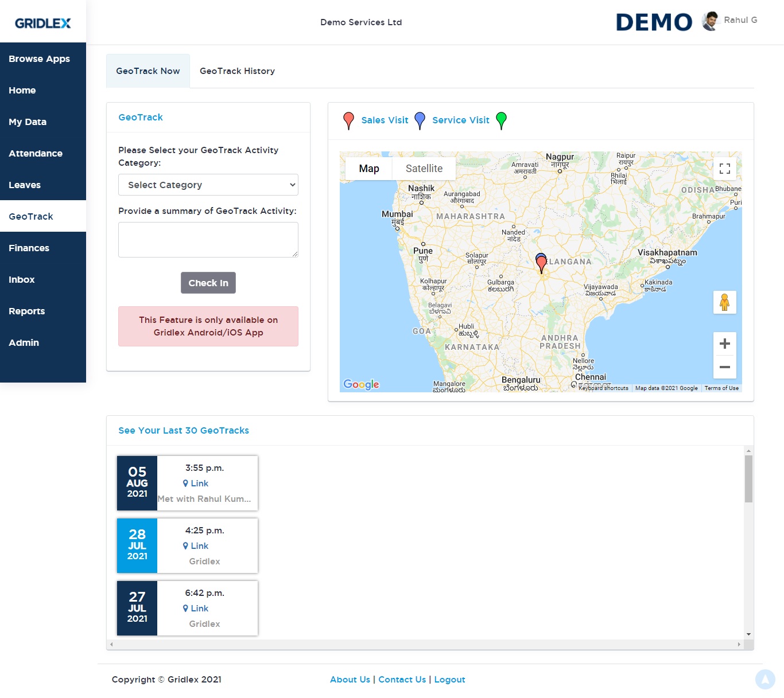Image resolution: width=784 pixels, height=698 pixels.
Task: Zoom out on the map
Action: click(725, 367)
